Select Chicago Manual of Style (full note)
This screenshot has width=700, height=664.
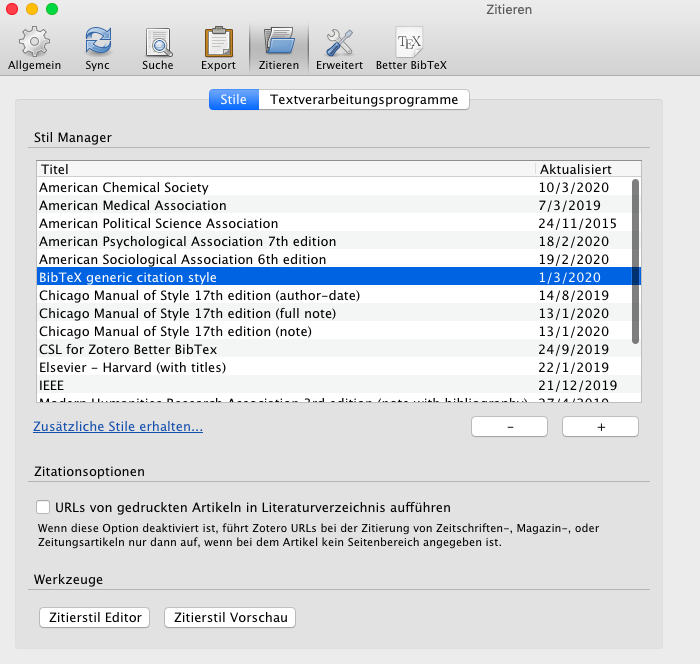pyautogui.click(x=338, y=313)
